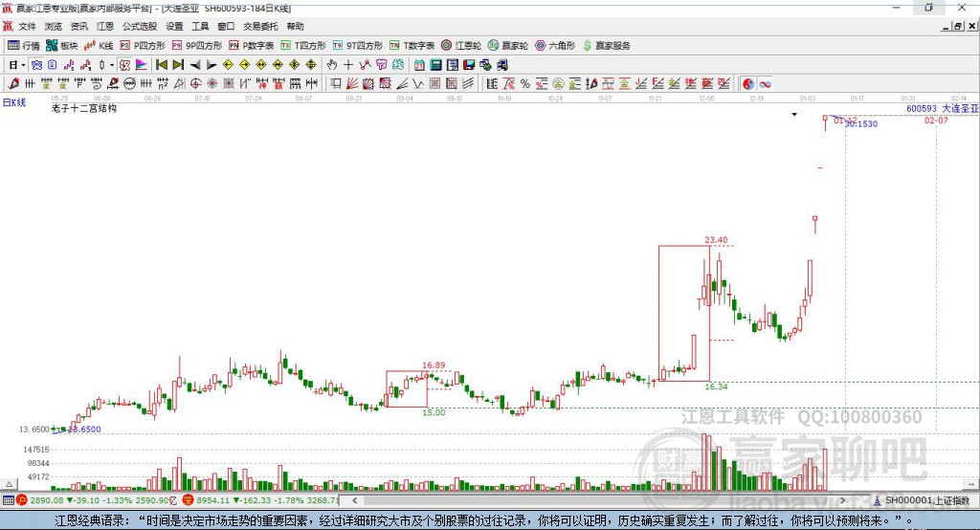Open the 资讯 menu

pyautogui.click(x=78, y=26)
